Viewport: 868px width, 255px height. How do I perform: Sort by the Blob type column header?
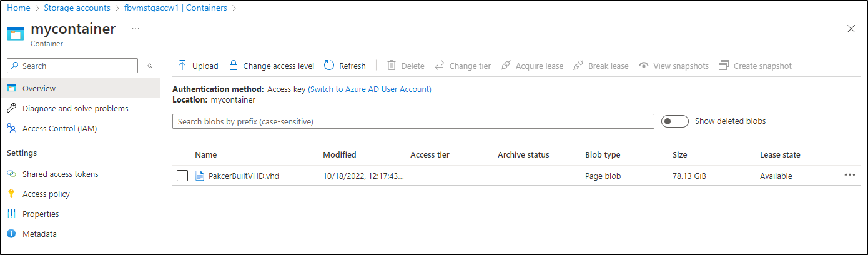click(x=603, y=154)
